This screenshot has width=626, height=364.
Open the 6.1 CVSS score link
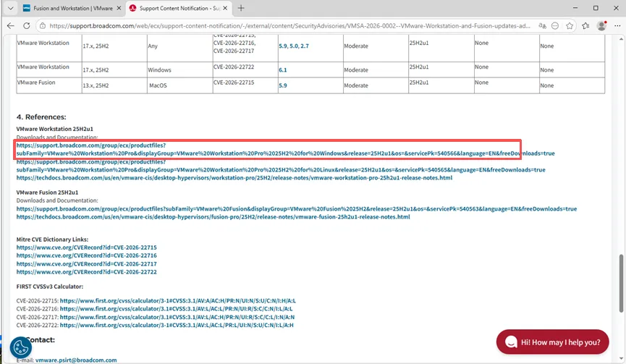pyautogui.click(x=283, y=70)
